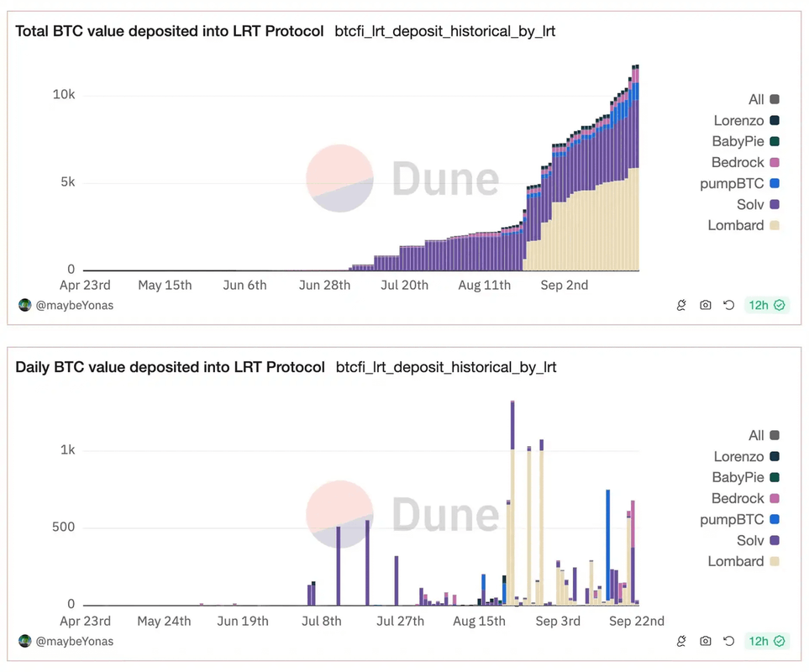Click the plug API icon in top chart

click(681, 305)
